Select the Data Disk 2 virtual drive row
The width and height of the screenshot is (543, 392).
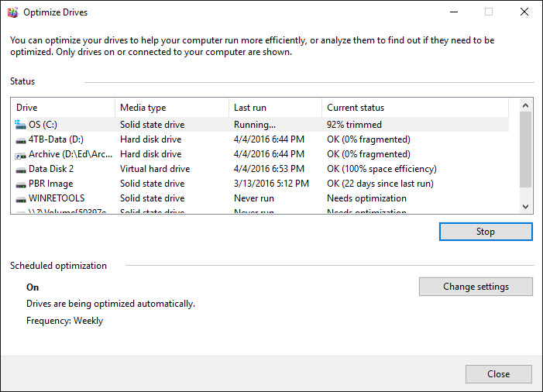(155, 169)
